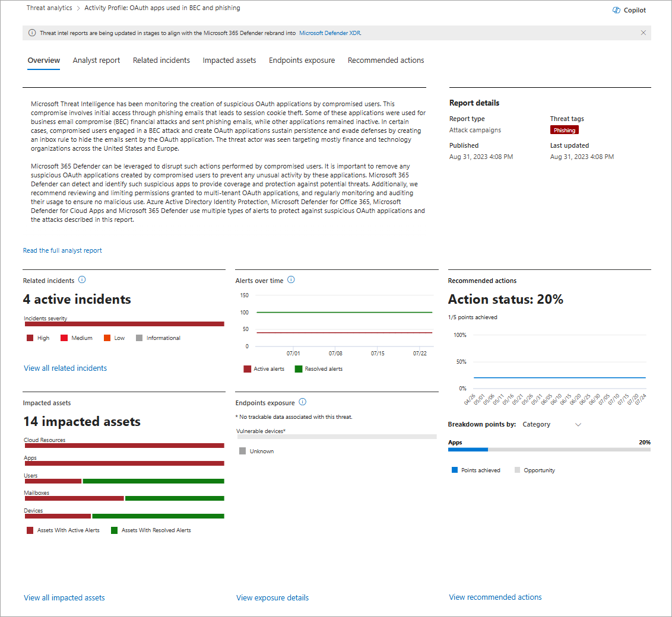Click the Phishing threat tag
The image size is (672, 617).
point(564,130)
